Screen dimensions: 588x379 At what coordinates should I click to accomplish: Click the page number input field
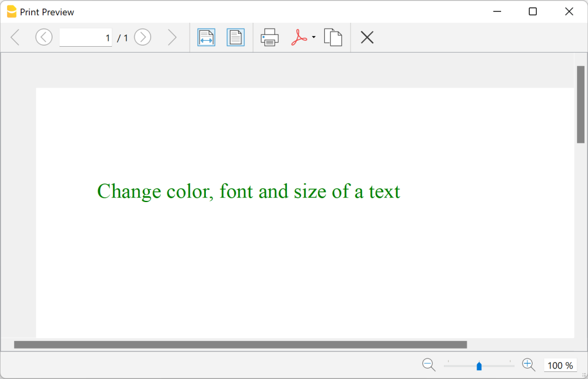(x=85, y=37)
